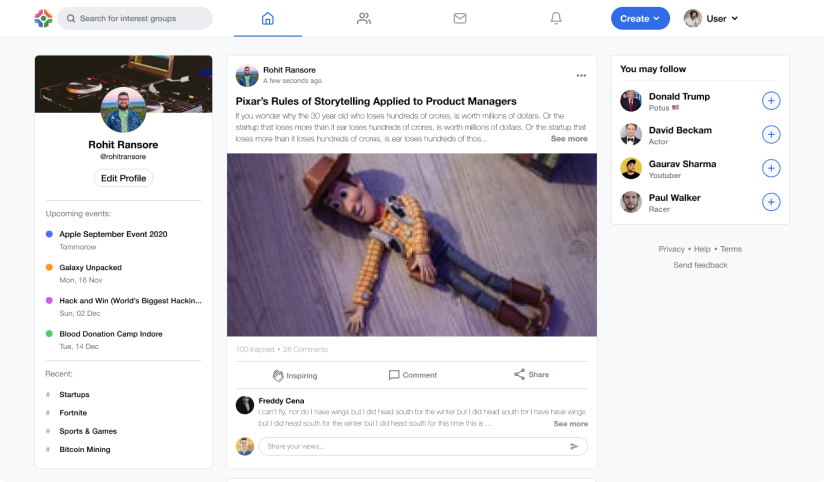The width and height of the screenshot is (824, 482).
Task: Focus the Share your views field
Action: 423,446
